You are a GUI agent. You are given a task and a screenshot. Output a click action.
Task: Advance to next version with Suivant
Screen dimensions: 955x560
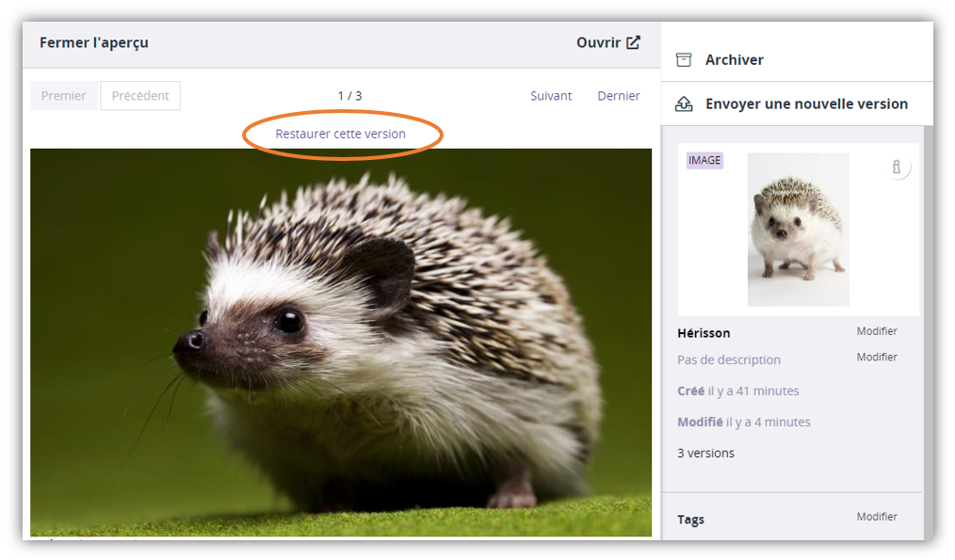tap(551, 96)
